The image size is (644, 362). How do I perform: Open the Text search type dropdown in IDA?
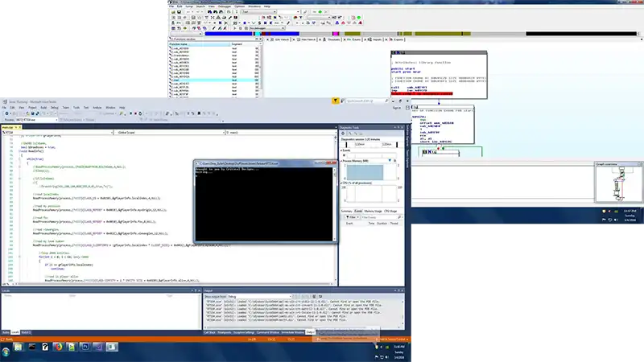[x=258, y=12]
